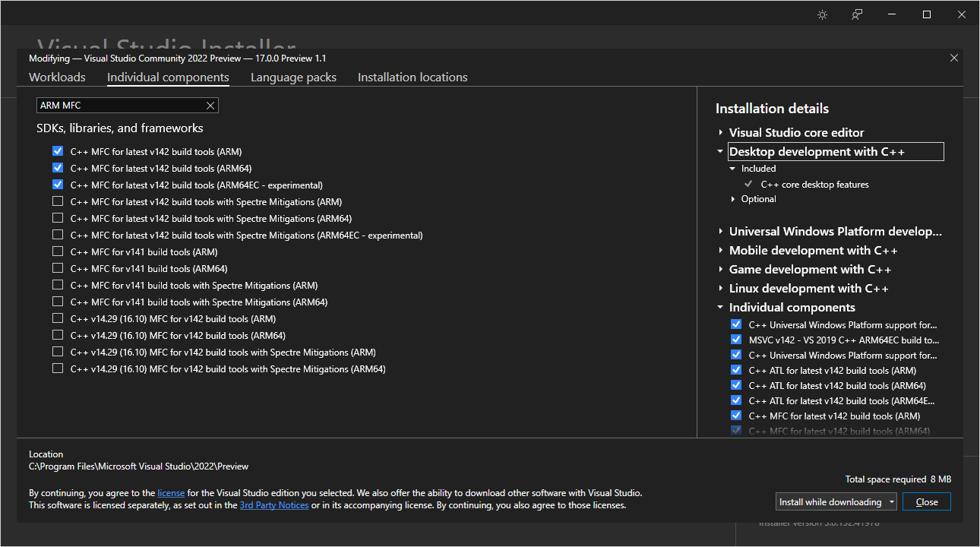Image resolution: width=980 pixels, height=547 pixels.
Task: Open the 3rd Party Notices link
Action: point(274,505)
